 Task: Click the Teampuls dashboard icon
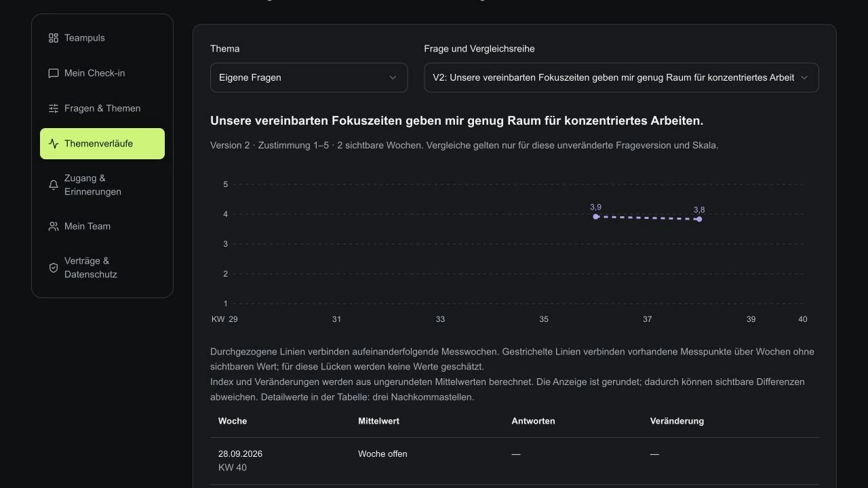point(54,38)
